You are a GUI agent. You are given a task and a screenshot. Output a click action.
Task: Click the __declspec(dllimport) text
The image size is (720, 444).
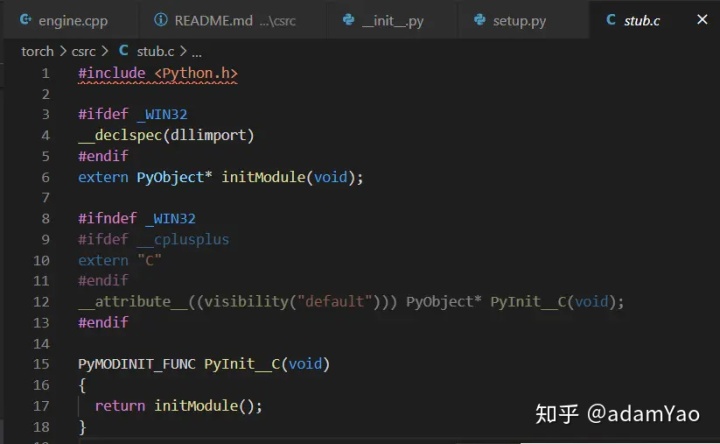pyautogui.click(x=166, y=135)
